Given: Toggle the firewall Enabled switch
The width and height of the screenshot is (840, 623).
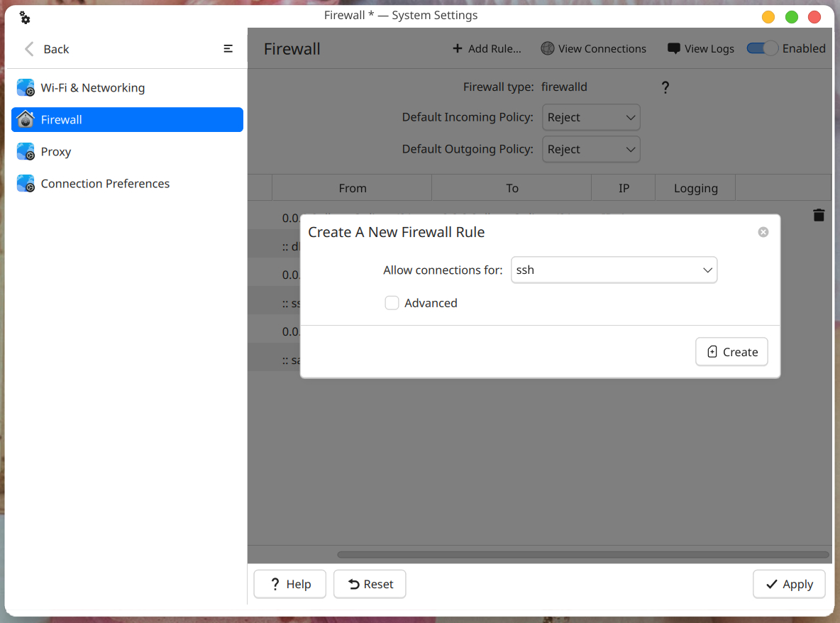Looking at the screenshot, I should 762,48.
